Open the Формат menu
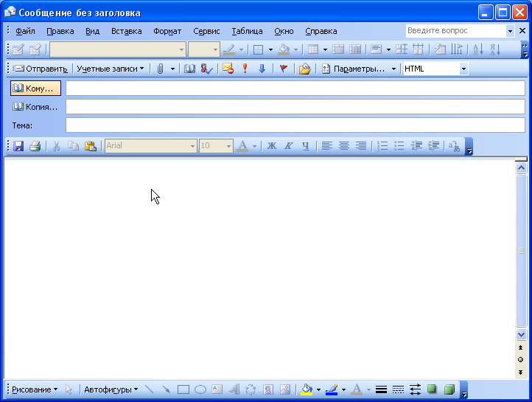 (x=167, y=31)
